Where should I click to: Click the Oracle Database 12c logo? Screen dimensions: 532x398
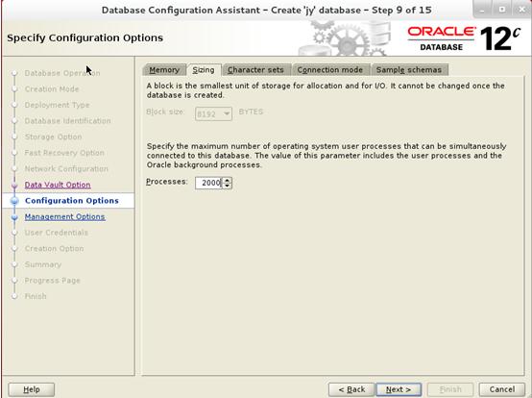coord(464,38)
